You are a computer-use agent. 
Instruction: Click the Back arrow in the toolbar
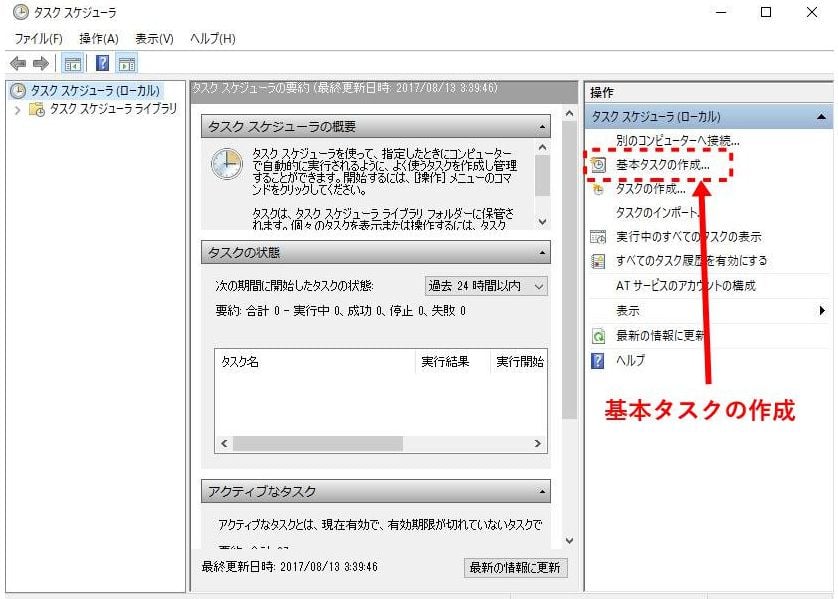(x=18, y=63)
